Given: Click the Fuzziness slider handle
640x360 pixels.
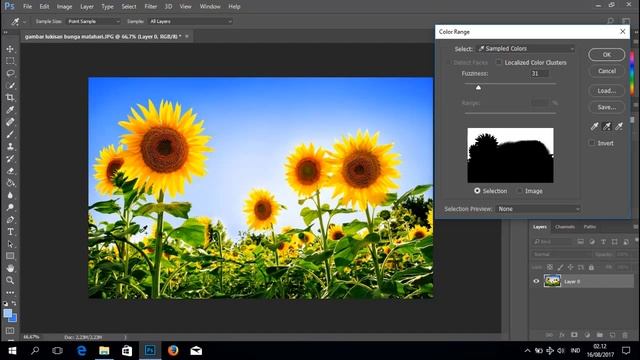Looking at the screenshot, I should (x=478, y=87).
